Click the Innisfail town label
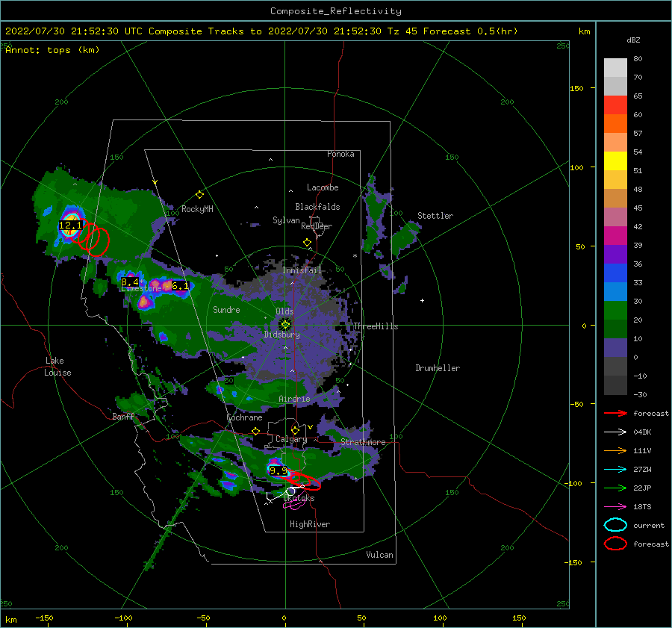 coord(302,270)
